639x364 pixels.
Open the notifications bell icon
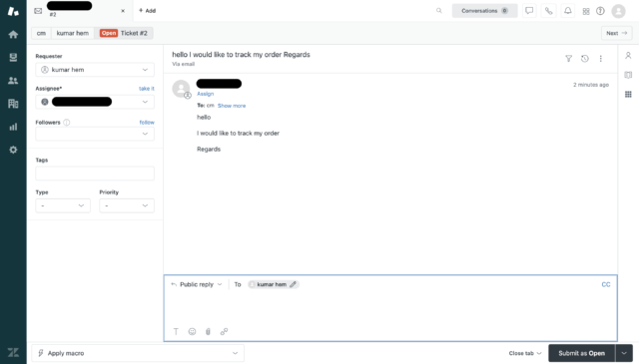pos(568,11)
